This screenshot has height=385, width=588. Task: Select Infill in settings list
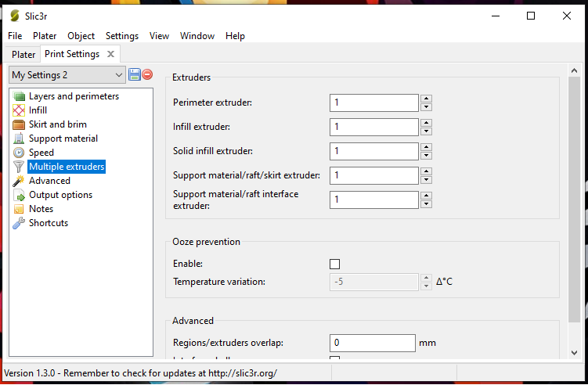(x=38, y=110)
